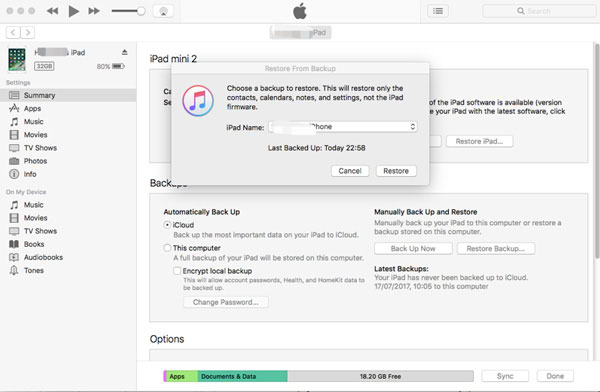
Task: Click the Restore Backup... button
Action: click(496, 248)
